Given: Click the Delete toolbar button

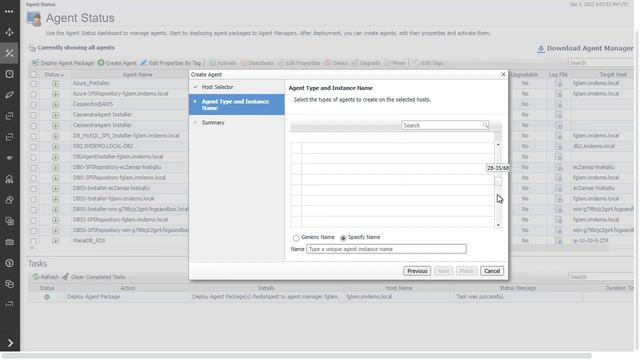Looking at the screenshot, I should tap(336, 63).
